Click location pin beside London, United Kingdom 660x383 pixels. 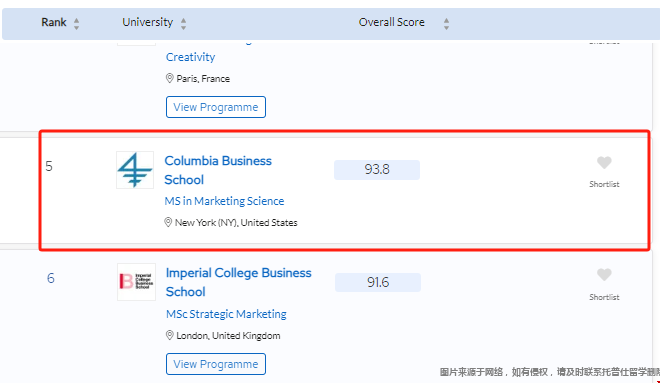tap(170, 335)
